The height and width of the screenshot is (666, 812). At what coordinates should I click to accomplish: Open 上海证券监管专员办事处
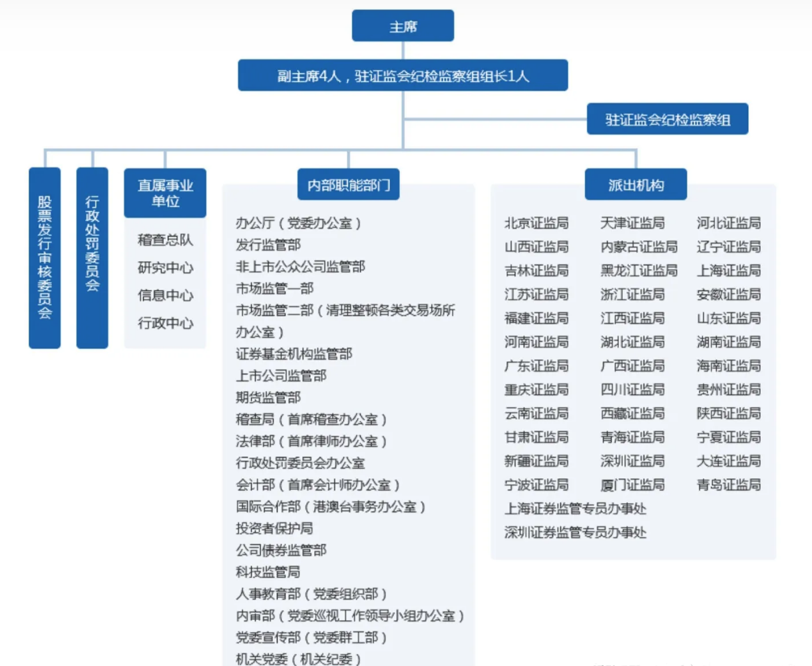click(575, 509)
